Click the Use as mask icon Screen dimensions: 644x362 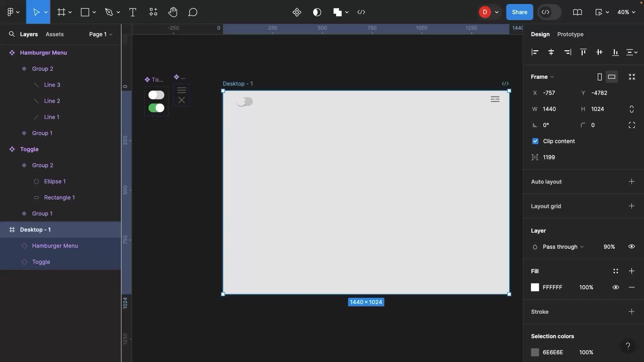[x=317, y=12]
